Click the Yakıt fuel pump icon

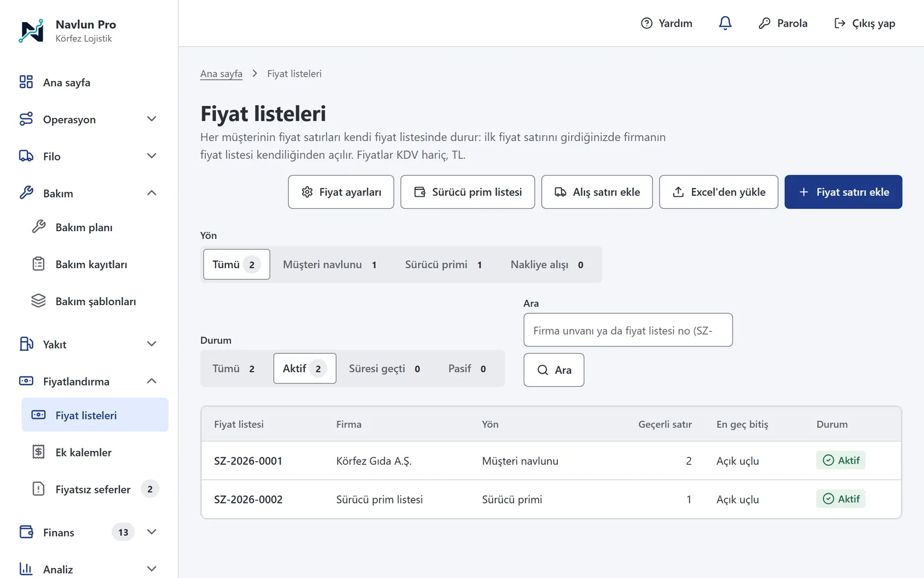point(26,344)
